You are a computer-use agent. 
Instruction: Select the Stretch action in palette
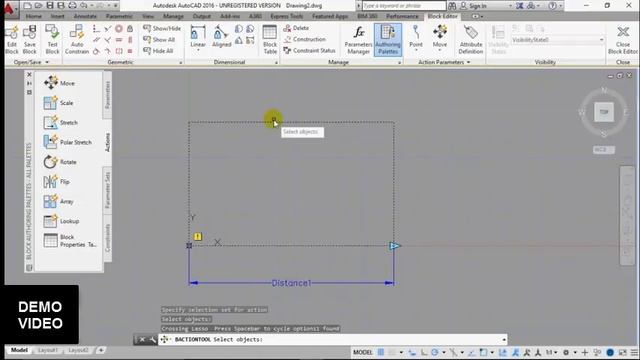60,122
